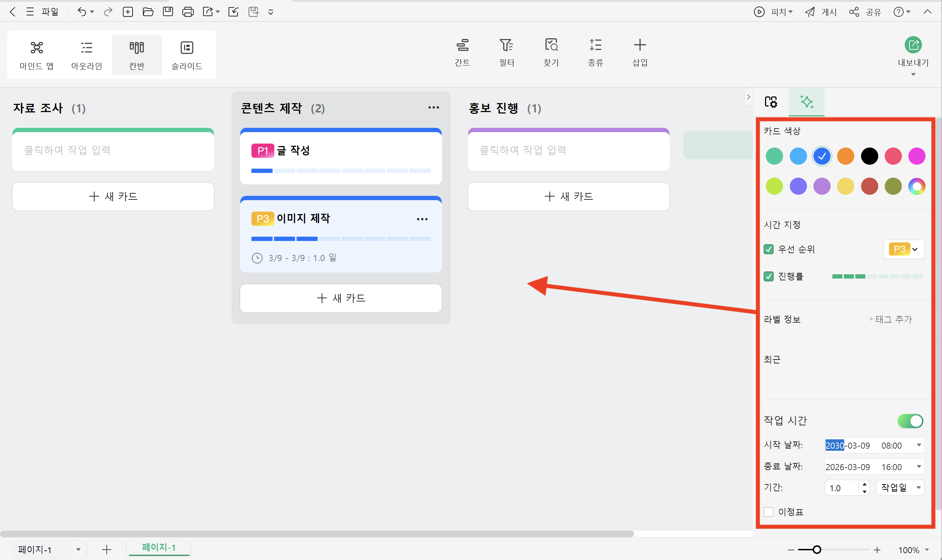Viewport: 942px width, 560px height.
Task: Select the orange card color swatch
Action: click(846, 156)
